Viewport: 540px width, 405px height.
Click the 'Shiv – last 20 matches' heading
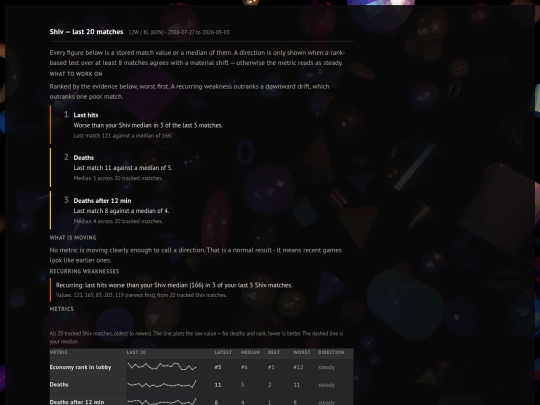click(86, 32)
